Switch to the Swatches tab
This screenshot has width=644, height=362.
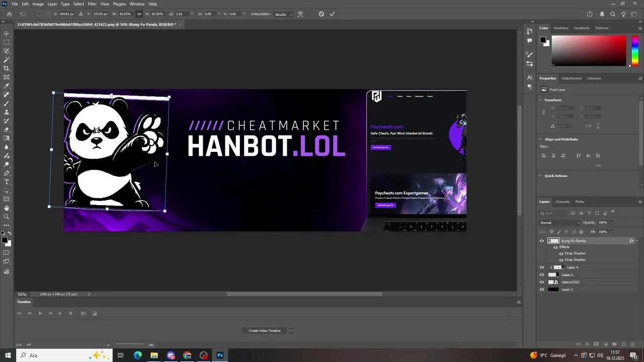(561, 28)
